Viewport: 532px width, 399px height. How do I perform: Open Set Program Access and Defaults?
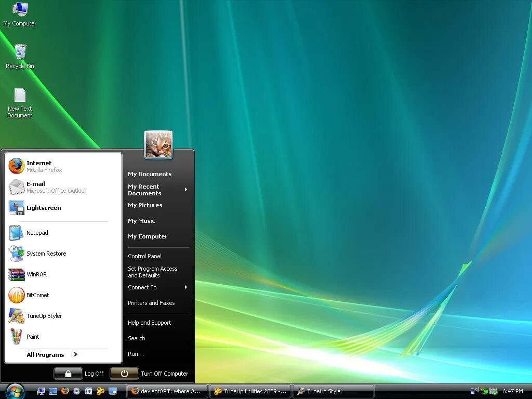[153, 272]
